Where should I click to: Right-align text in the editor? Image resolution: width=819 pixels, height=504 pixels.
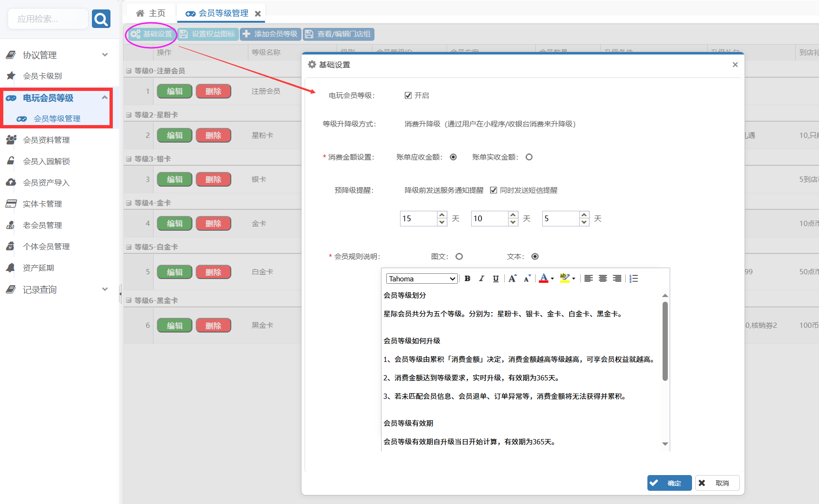[x=617, y=279]
